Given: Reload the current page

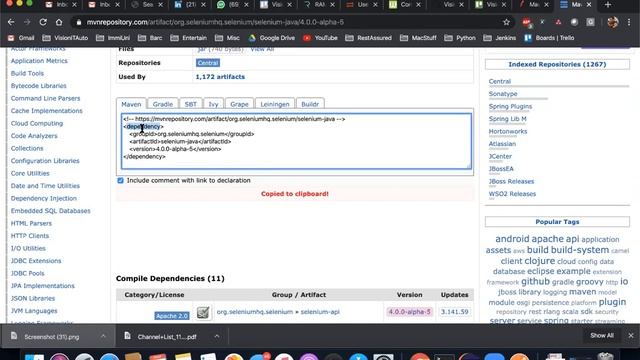Looking at the screenshot, I should pyautogui.click(x=43, y=22).
